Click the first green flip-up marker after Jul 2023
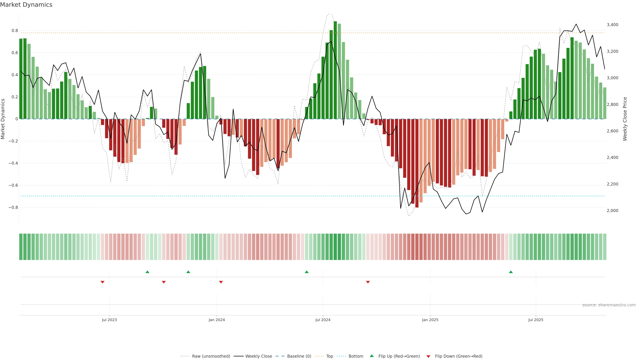The image size is (644, 362). tap(148, 272)
